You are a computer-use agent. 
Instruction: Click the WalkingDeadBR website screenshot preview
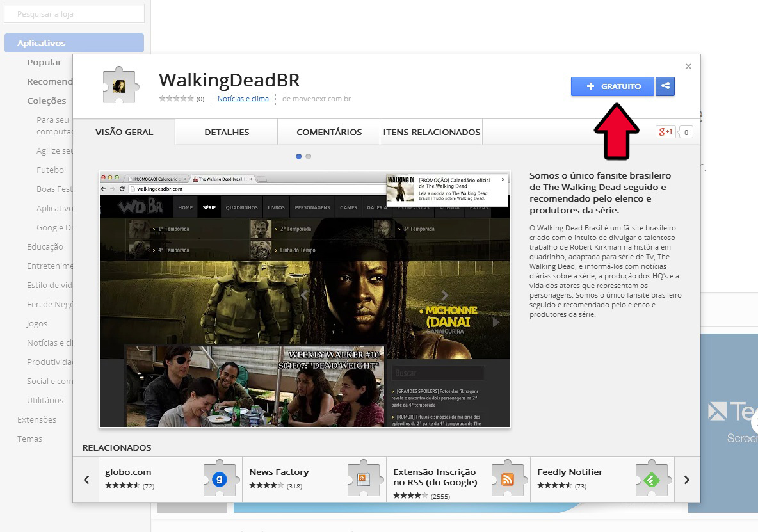click(x=305, y=299)
